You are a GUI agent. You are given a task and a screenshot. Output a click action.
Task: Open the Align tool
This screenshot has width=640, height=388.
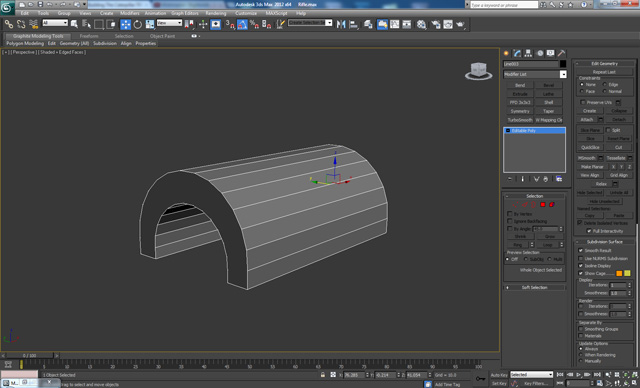pyautogui.click(x=353, y=24)
